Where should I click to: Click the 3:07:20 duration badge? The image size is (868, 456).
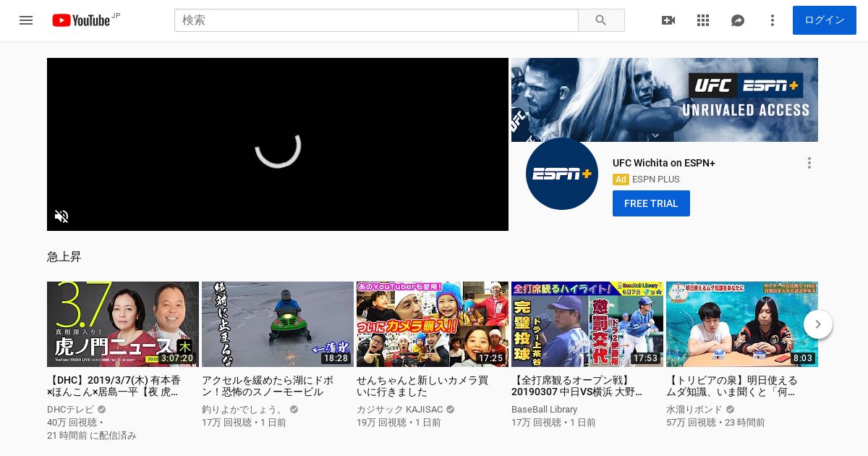point(177,358)
